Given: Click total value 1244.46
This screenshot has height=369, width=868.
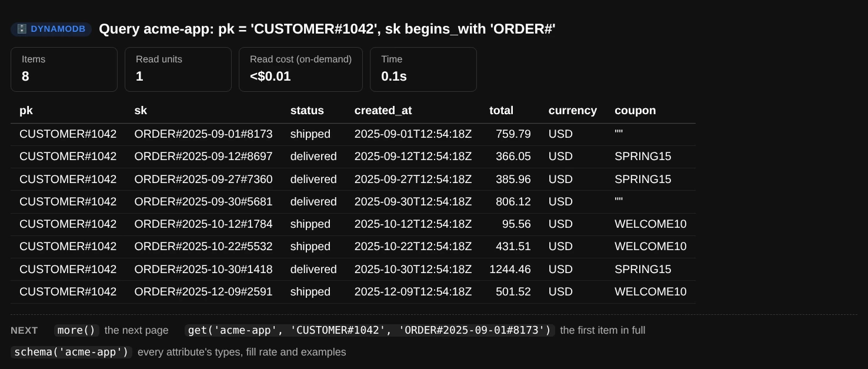Looking at the screenshot, I should pos(510,270).
